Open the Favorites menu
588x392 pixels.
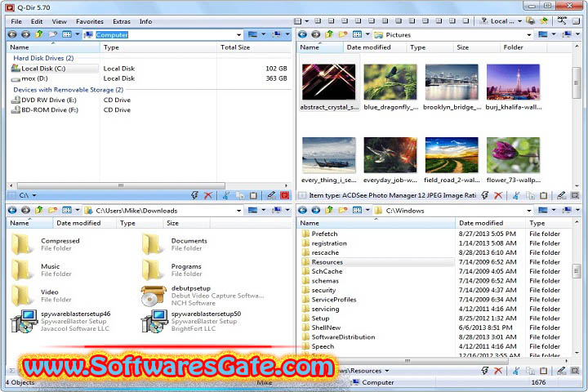coord(90,21)
